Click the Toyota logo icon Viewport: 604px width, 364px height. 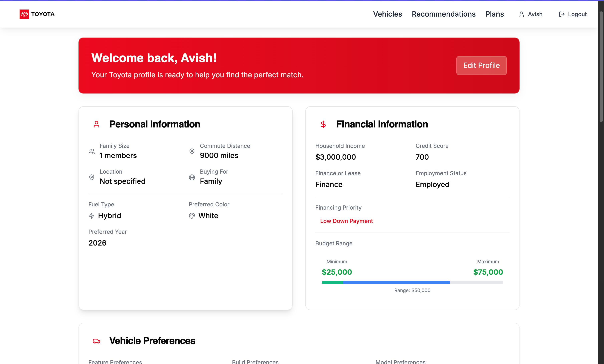[24, 14]
